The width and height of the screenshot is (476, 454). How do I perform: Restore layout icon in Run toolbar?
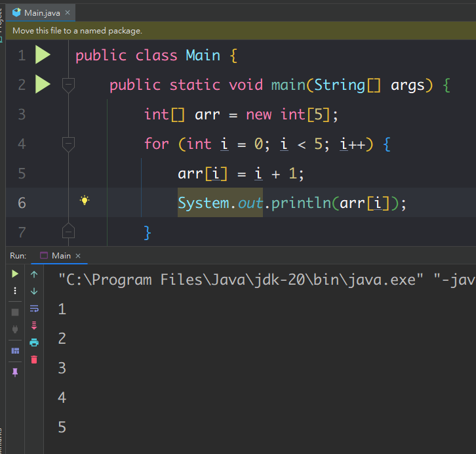pyautogui.click(x=15, y=351)
